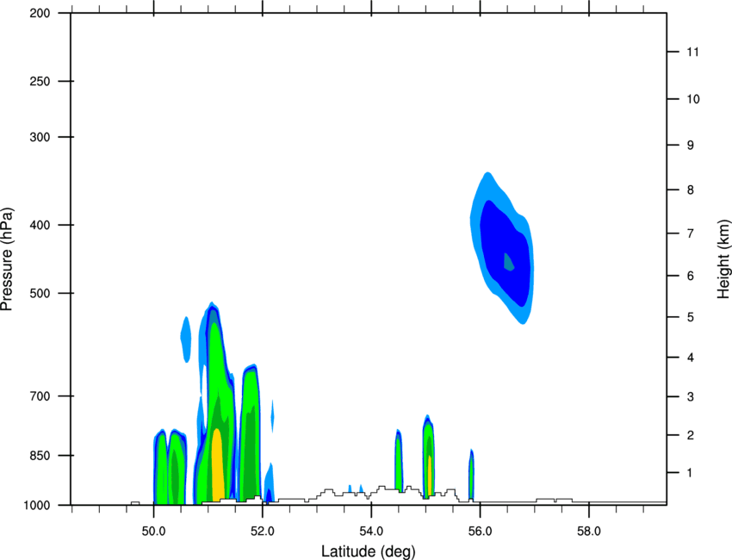Click the 52.0 latitude tick label
732x560 pixels.
coord(263,532)
